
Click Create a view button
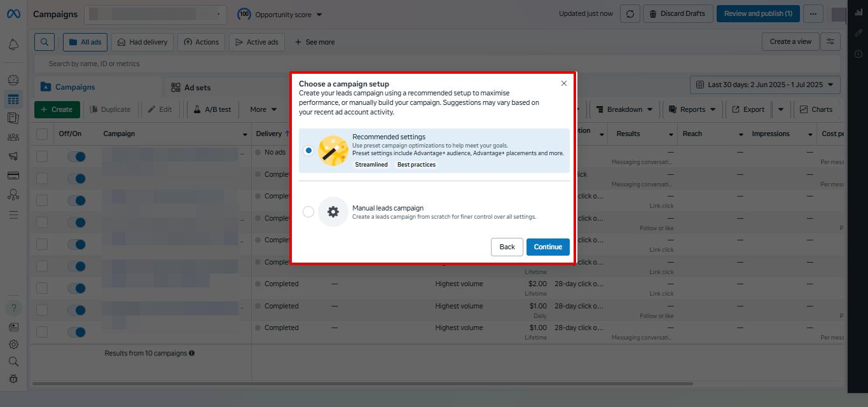(x=790, y=42)
